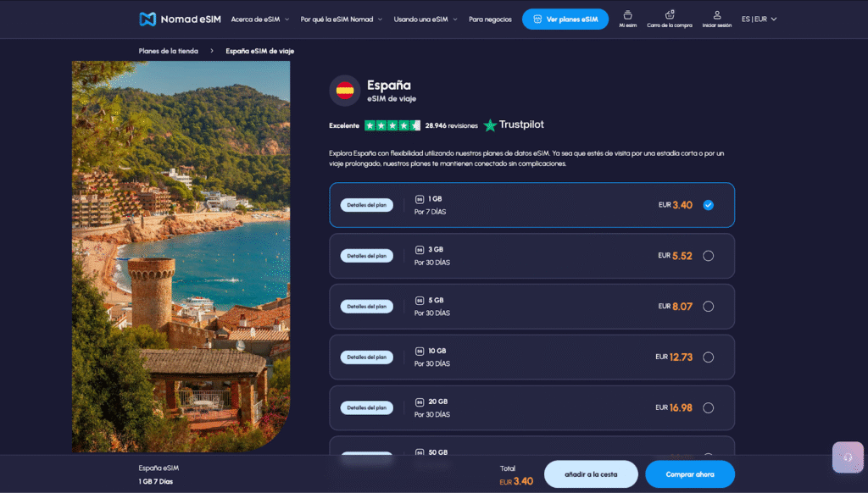The image size is (868, 493).
Task: Select the 3 GB plan radio button
Action: click(708, 256)
